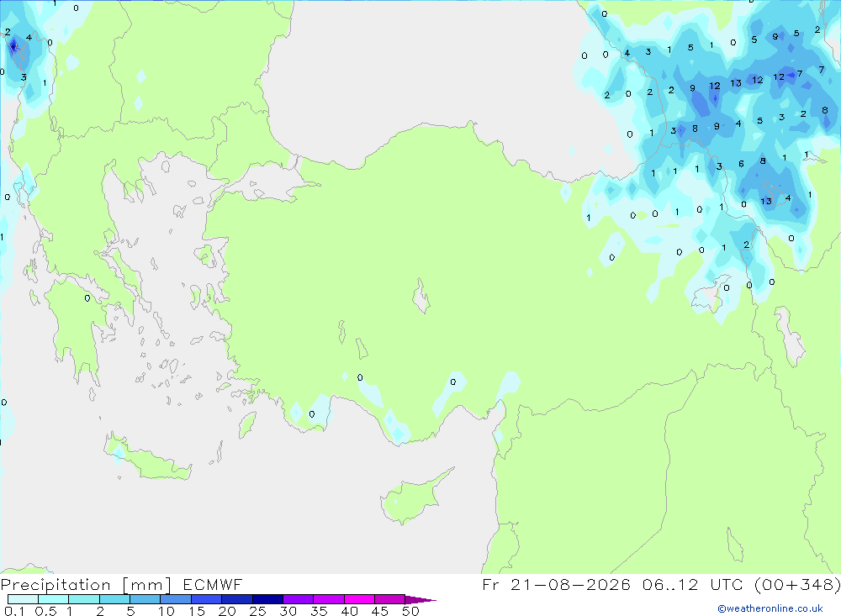The width and height of the screenshot is (841, 616).
Task: Click the legend scale label "0.1"
Action: (x=14, y=611)
